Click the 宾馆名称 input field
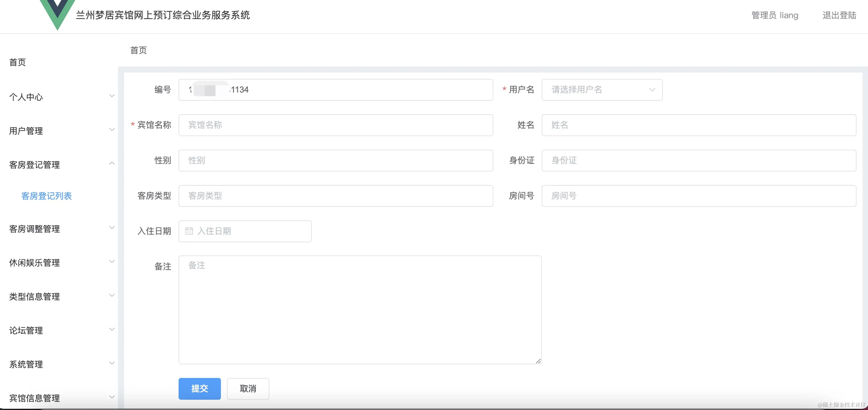The width and height of the screenshot is (868, 410). tap(335, 125)
